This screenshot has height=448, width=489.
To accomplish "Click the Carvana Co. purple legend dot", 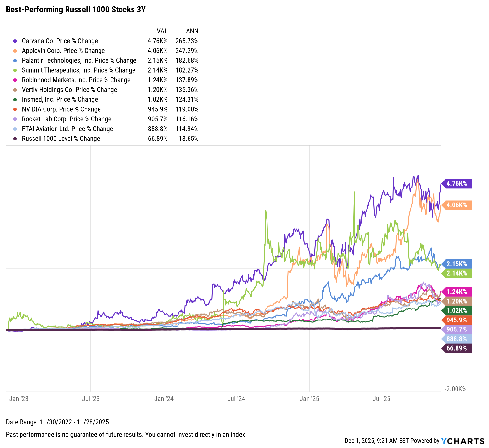I will [x=15, y=41].
